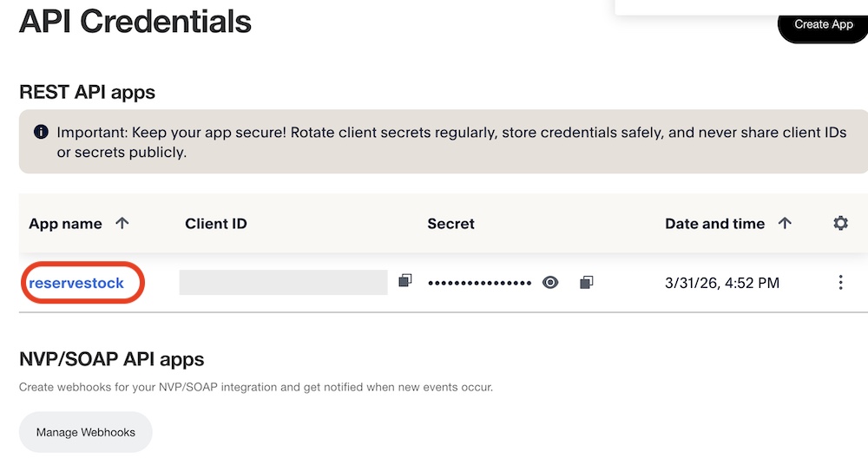Select the redacted Client ID field
Viewport: 868px width, 465px height.
[283, 282]
